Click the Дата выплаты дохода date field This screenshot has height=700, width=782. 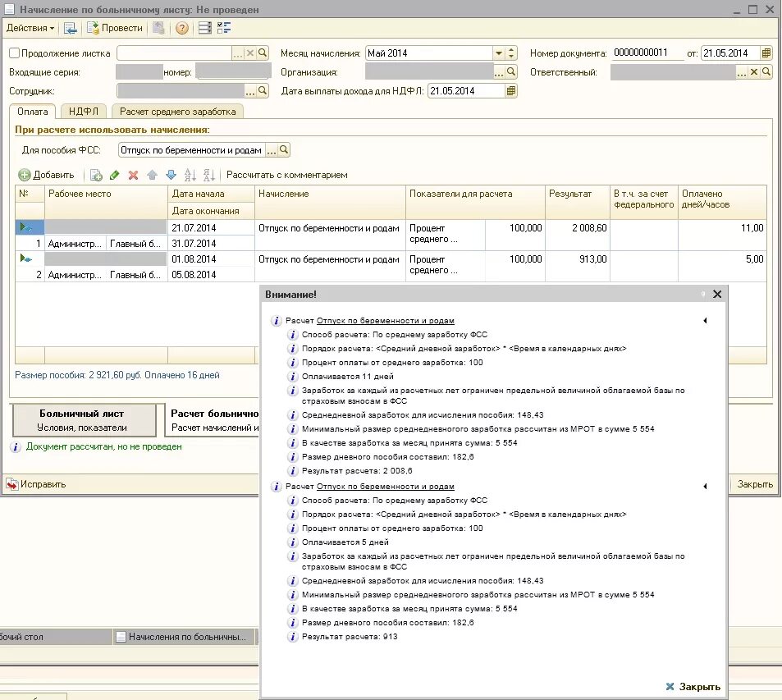tap(466, 91)
